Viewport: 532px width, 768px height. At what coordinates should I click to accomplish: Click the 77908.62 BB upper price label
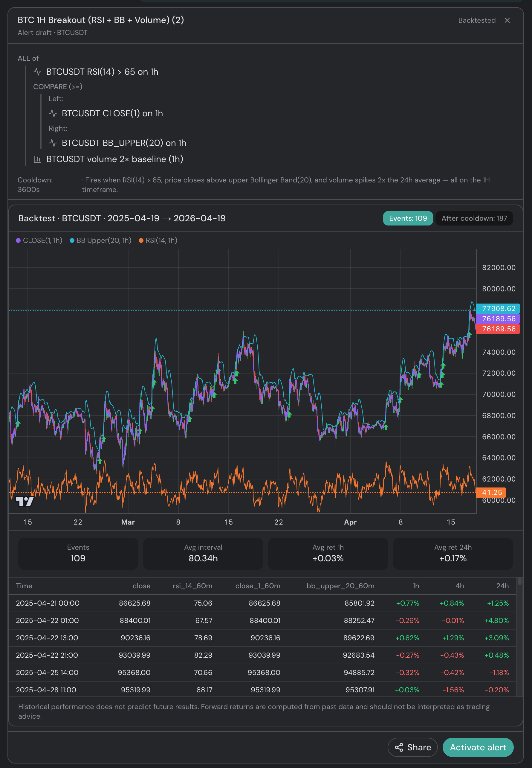click(498, 308)
